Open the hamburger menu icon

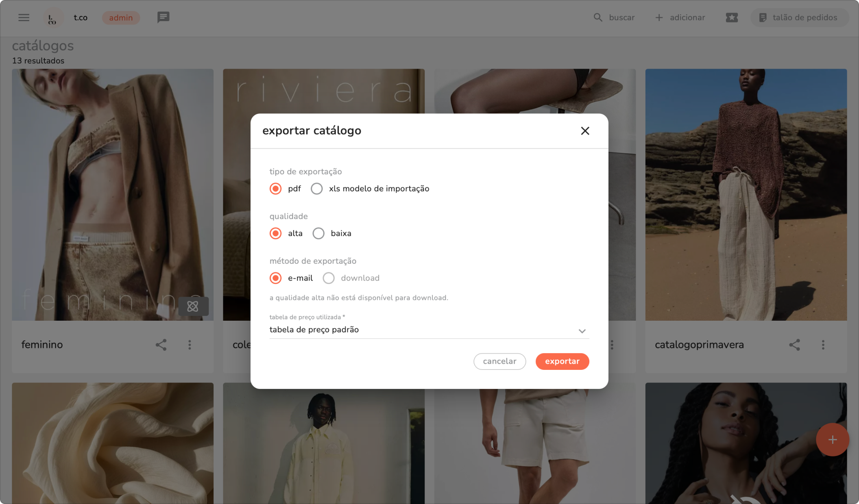click(x=24, y=17)
